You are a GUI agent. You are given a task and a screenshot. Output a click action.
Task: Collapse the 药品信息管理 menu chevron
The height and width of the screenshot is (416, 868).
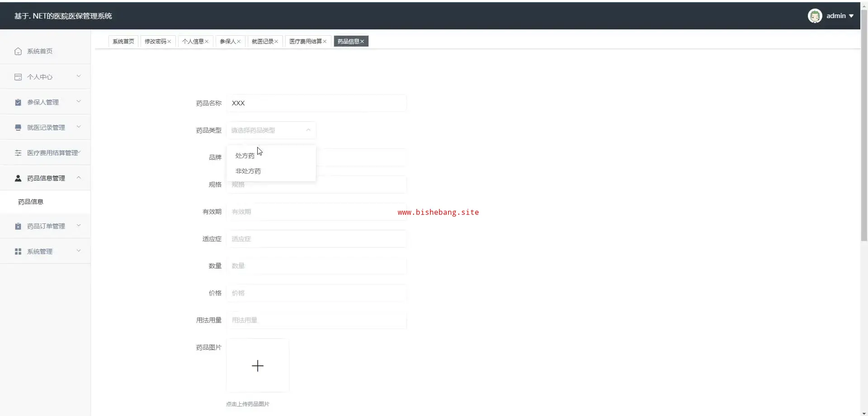click(79, 177)
